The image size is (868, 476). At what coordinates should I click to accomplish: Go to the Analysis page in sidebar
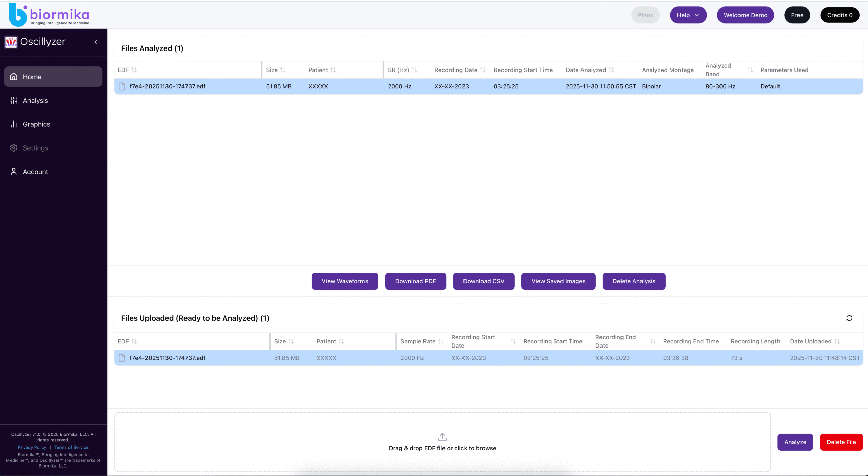pos(35,101)
